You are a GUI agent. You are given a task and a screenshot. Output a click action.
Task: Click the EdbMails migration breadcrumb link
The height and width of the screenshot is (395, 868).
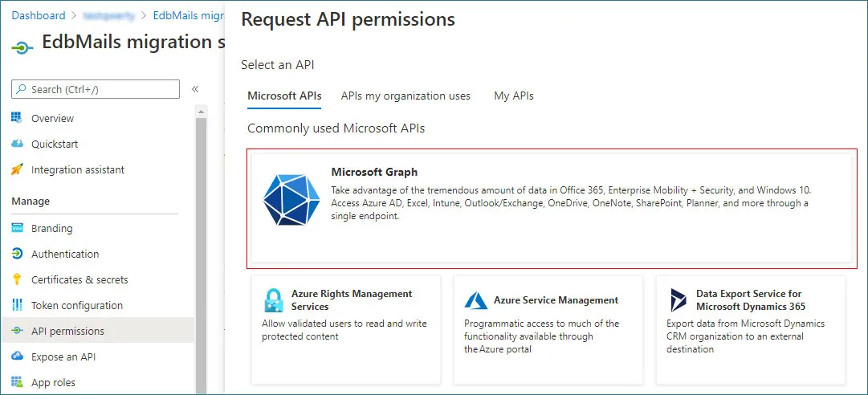189,15
